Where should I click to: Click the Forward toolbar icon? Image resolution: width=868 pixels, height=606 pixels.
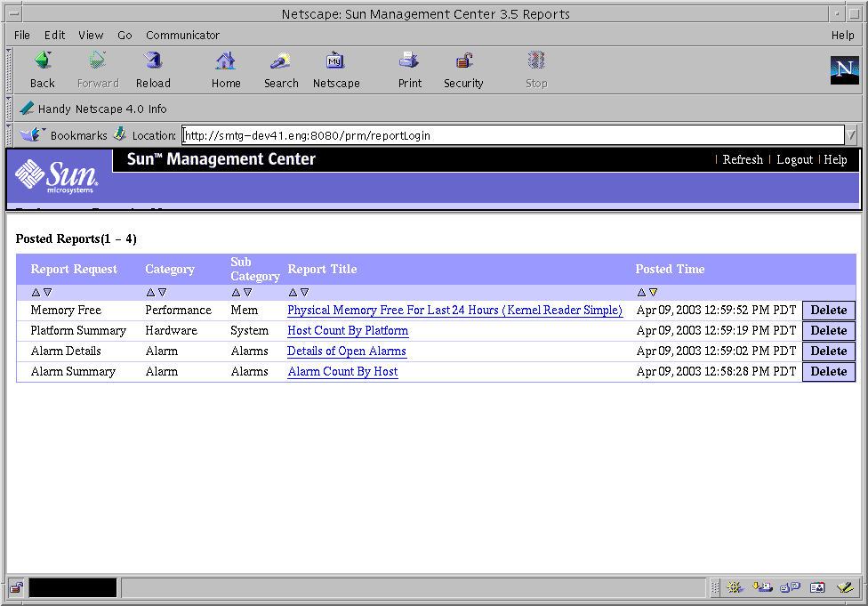(x=98, y=61)
